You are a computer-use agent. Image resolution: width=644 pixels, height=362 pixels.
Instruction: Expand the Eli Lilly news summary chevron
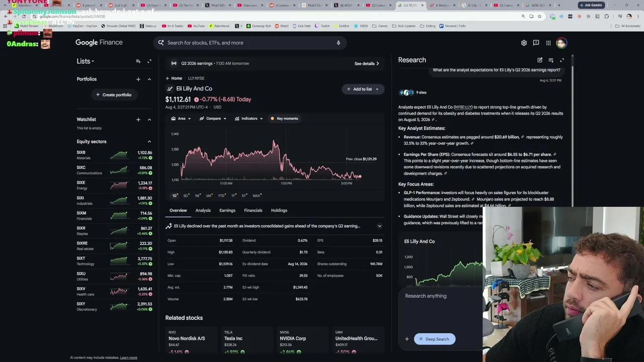click(379, 226)
